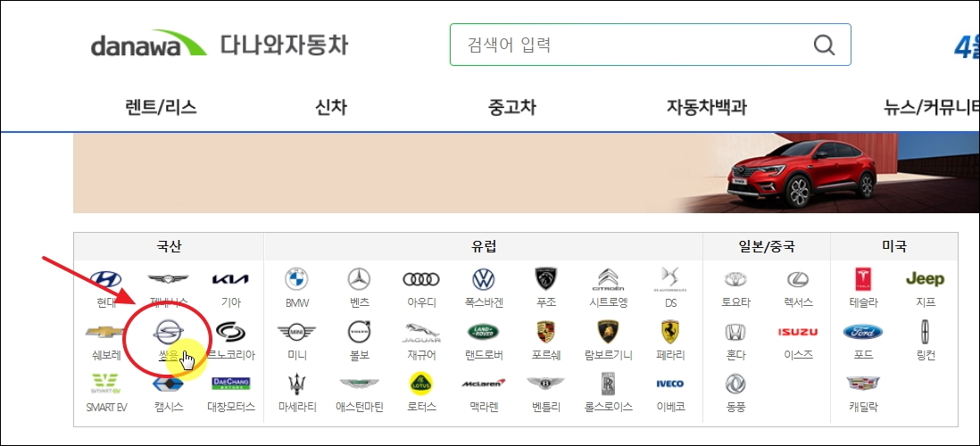980x446 pixels.
Task: Click the Lamborghini (람보르기니) bull logo
Action: pyautogui.click(x=608, y=332)
